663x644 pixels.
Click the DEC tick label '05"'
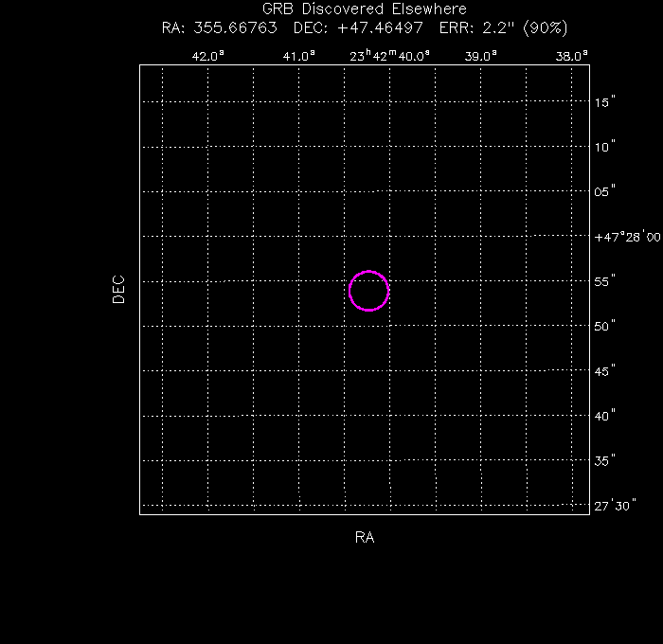click(604, 191)
